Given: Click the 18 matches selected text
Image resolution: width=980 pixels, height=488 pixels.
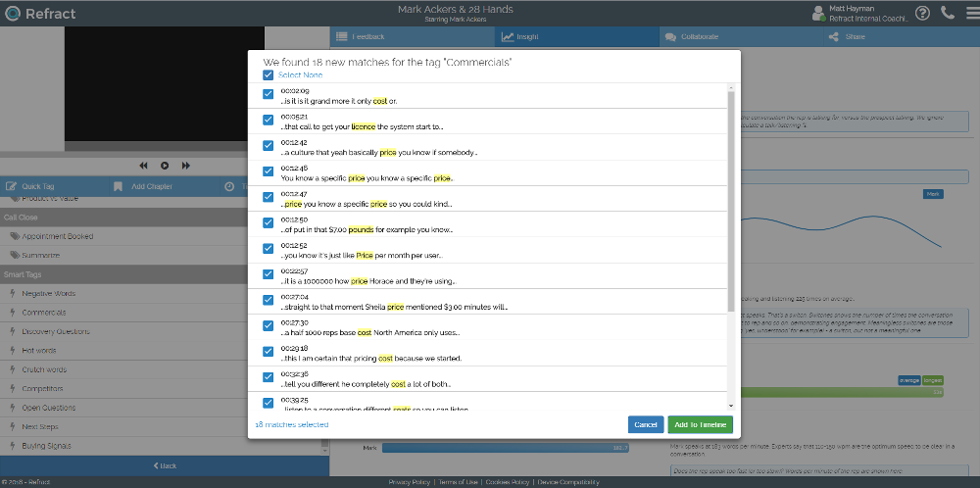Looking at the screenshot, I should click(292, 425).
